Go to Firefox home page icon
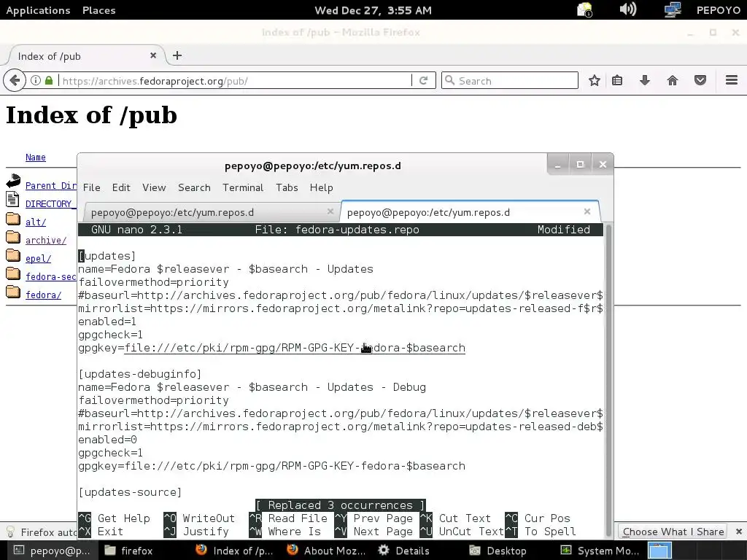 [672, 80]
